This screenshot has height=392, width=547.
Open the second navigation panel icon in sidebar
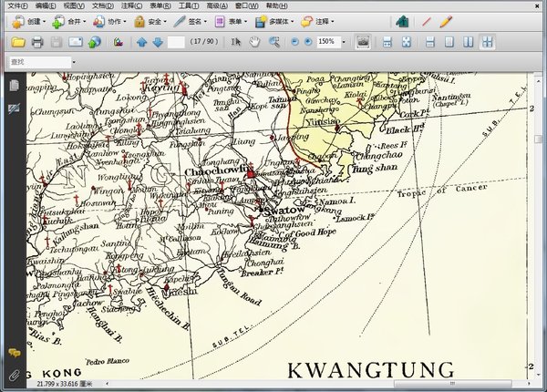(15, 108)
